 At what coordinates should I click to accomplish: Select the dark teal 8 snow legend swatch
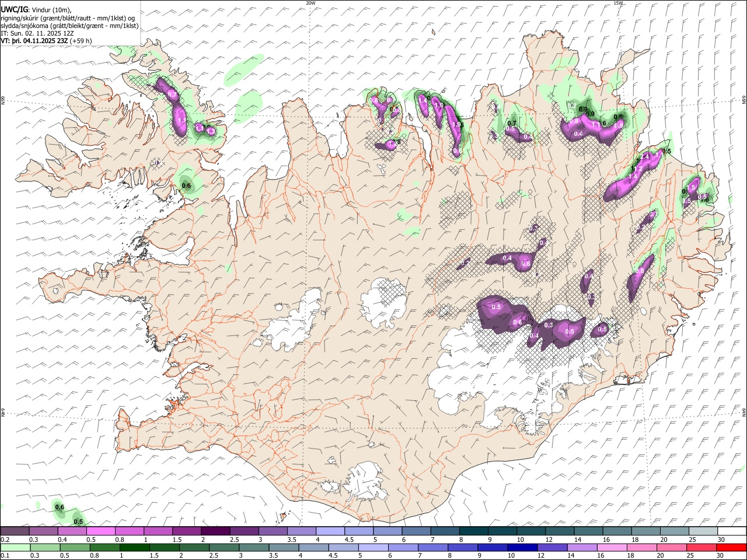pos(473,531)
